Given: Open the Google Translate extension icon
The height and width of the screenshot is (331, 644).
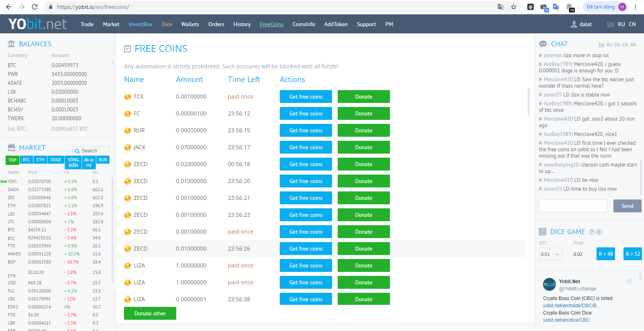Looking at the screenshot, I should pos(556,7).
